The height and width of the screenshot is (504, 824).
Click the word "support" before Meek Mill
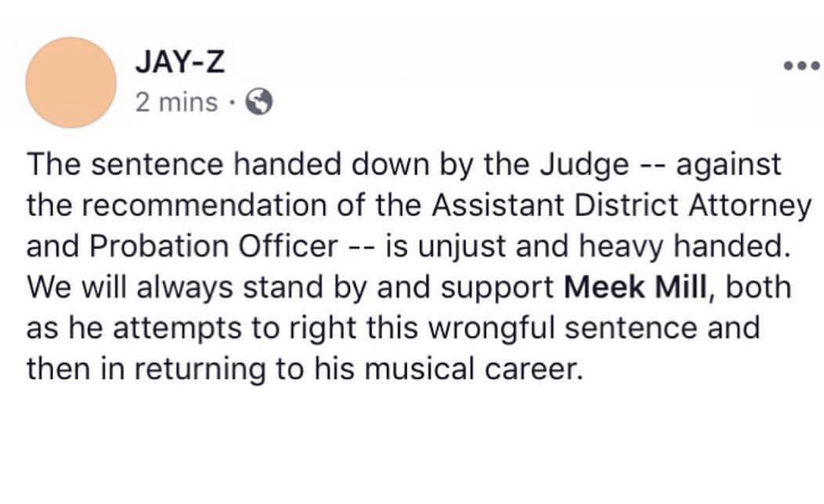[x=503, y=287]
